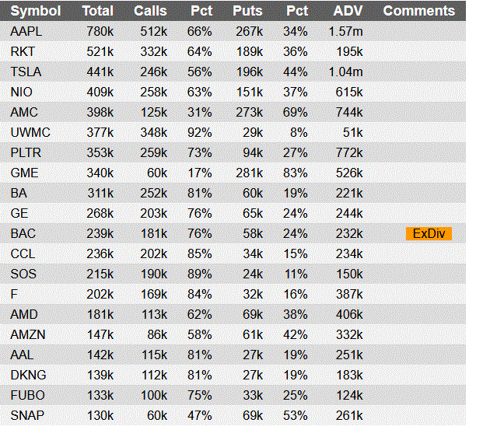Viewport: 504px width, 437px height.
Task: Click the TSLA ADV value 1.04m
Action: [x=345, y=72]
